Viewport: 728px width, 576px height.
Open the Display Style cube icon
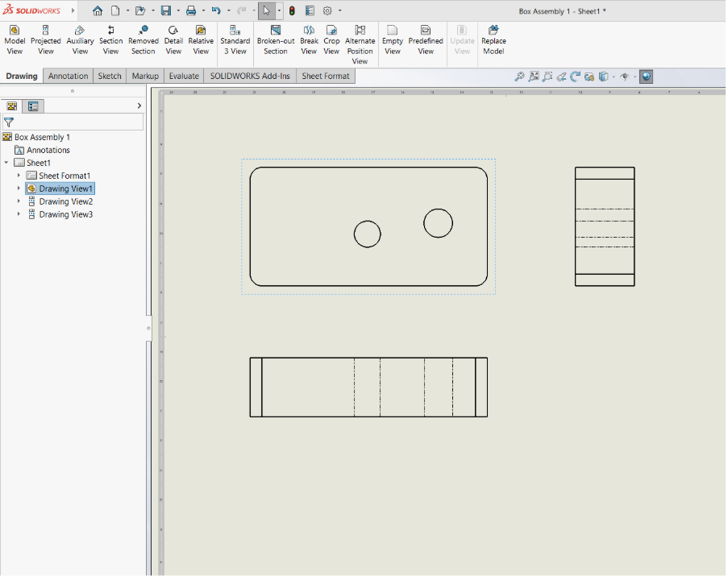603,77
